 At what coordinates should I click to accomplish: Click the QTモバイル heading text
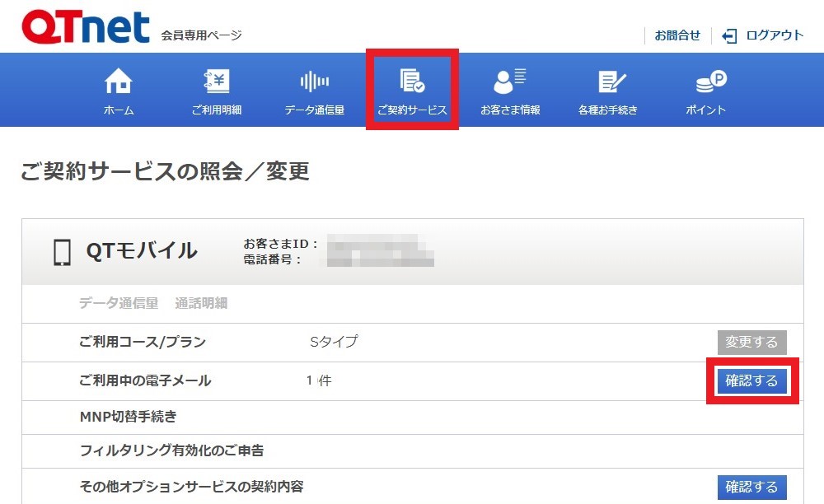(x=142, y=251)
